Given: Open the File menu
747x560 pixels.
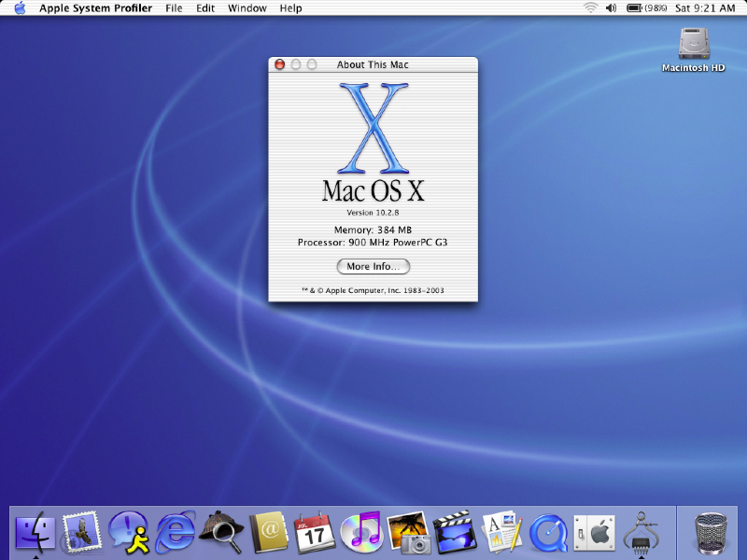Looking at the screenshot, I should [x=174, y=8].
